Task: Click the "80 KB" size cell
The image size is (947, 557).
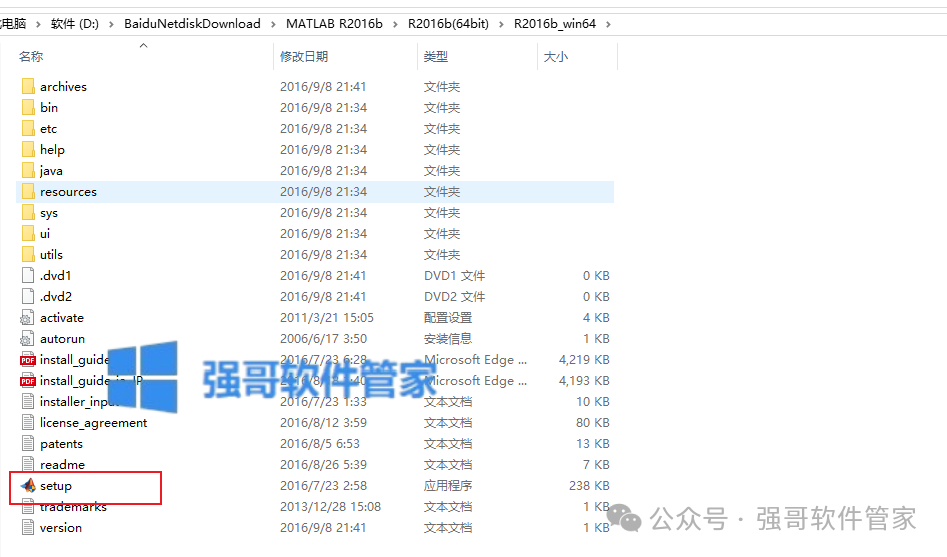Action: 592,422
